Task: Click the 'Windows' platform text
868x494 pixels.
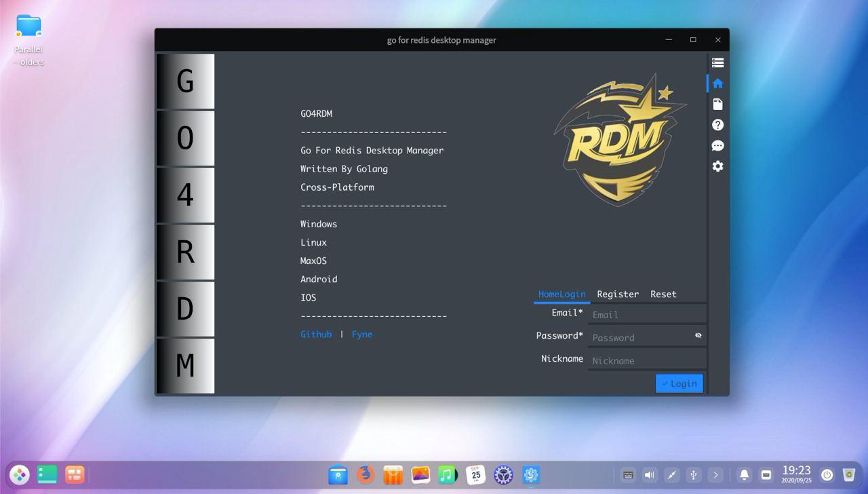Action: coord(319,223)
